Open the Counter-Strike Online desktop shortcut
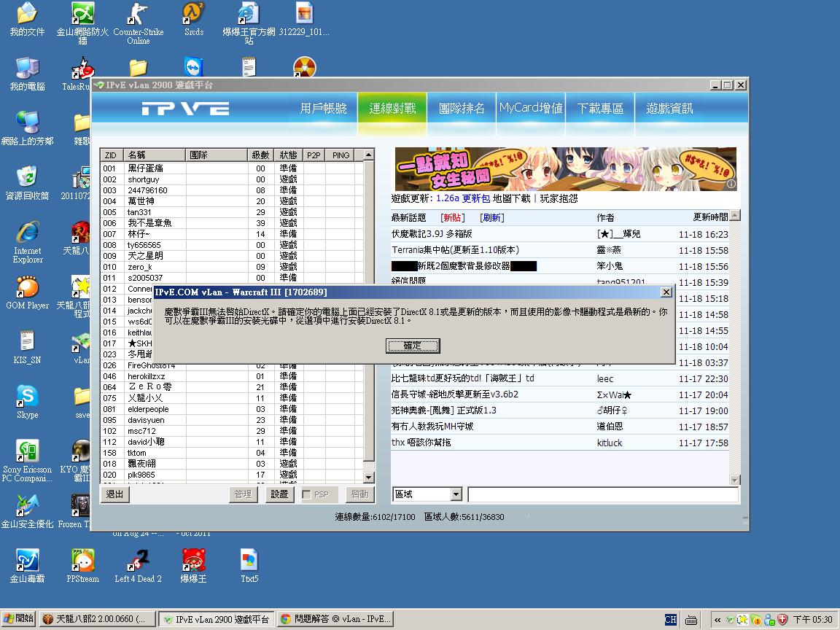The image size is (840, 630). coord(138,15)
